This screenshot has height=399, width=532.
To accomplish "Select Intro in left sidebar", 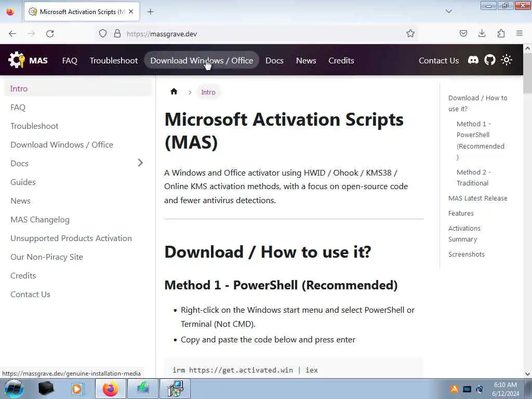I will [x=78, y=88].
